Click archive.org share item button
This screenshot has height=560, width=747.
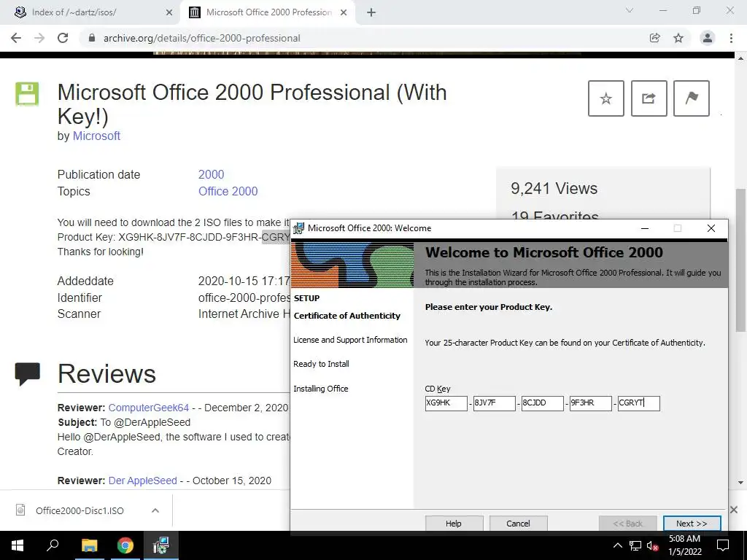coord(649,98)
